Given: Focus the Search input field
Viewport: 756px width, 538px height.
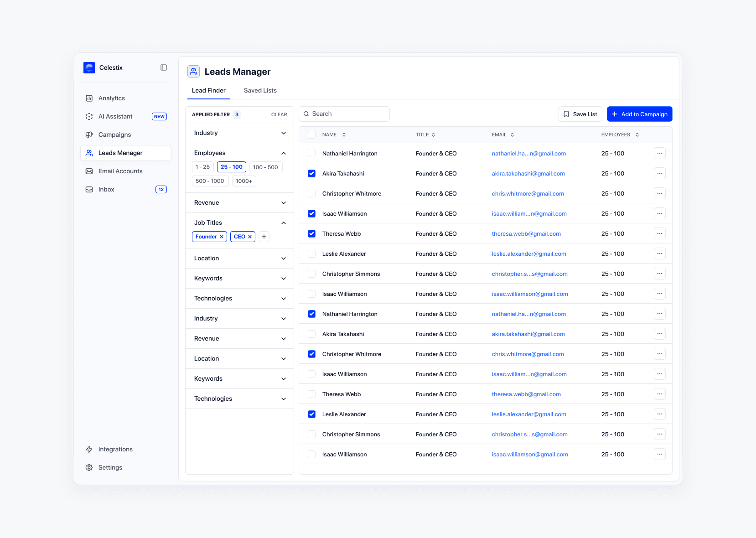Looking at the screenshot, I should click(x=344, y=114).
